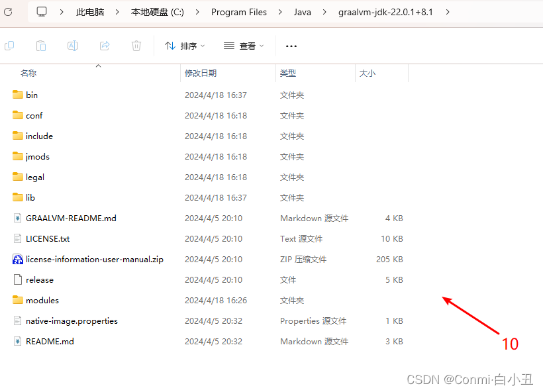Open the 查看 (View) dropdown
Screen dimensions: 543x392
(242, 45)
